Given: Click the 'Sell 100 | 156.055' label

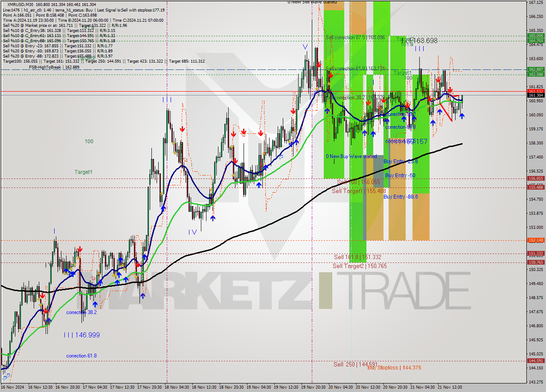Looking at the screenshot, I should (358, 182).
